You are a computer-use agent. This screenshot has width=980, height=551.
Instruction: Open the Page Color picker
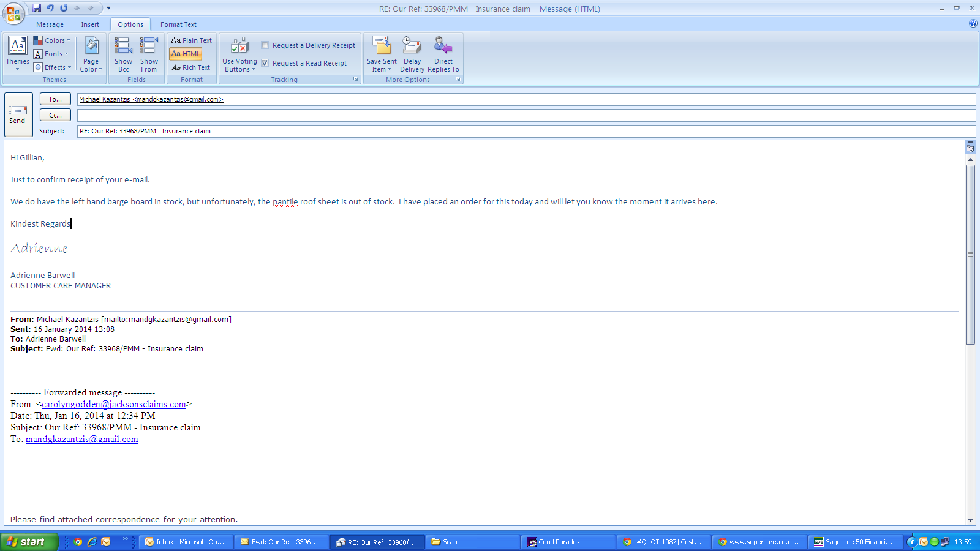(x=91, y=54)
